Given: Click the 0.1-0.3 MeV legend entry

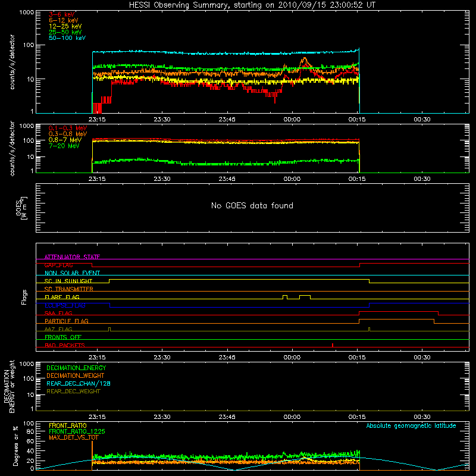Looking at the screenshot, I should coord(68,128).
